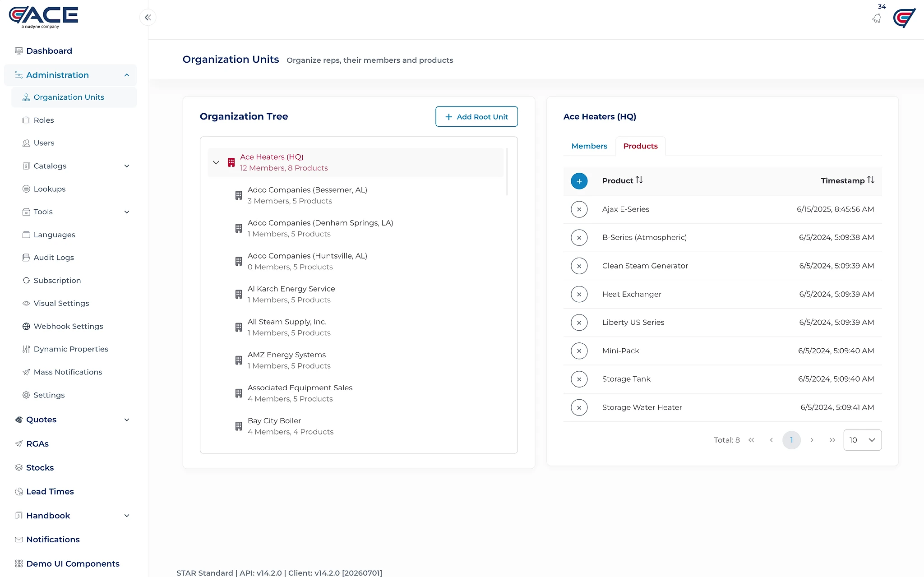Click the blue add product plus icon
Image resolution: width=924 pixels, height=577 pixels.
pyautogui.click(x=579, y=181)
